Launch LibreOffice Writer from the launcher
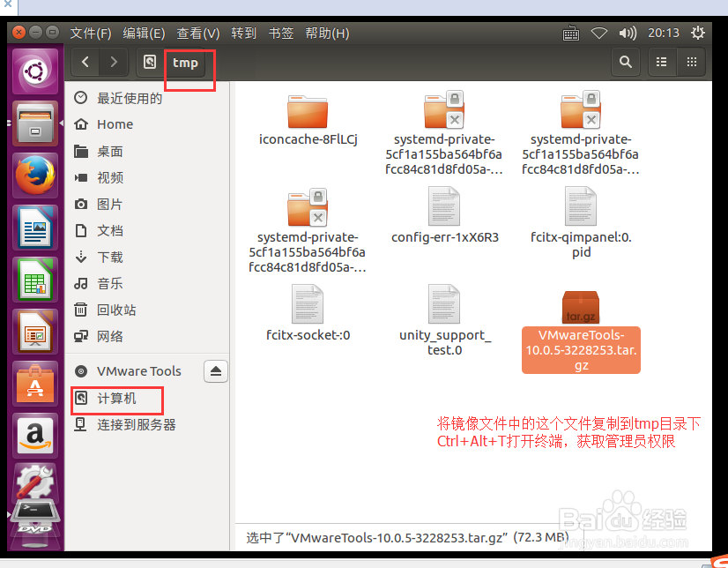 (35, 228)
